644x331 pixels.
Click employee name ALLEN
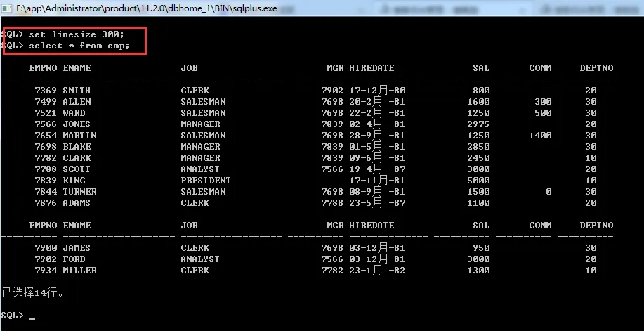[x=77, y=102]
